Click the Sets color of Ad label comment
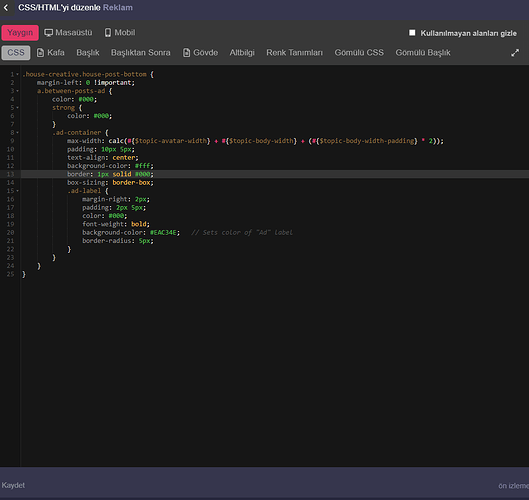The width and height of the screenshot is (529, 500). pyautogui.click(x=242, y=232)
